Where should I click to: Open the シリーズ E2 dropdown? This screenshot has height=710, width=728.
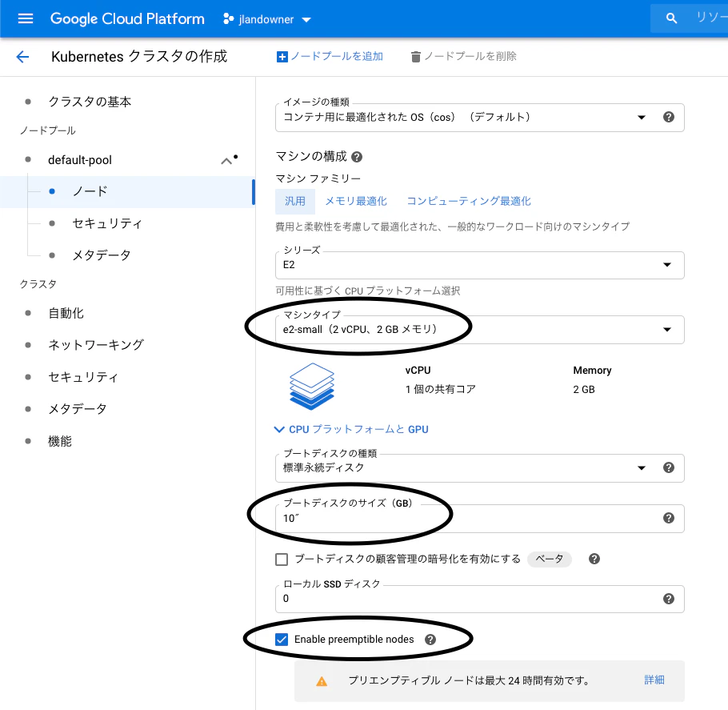coord(480,265)
